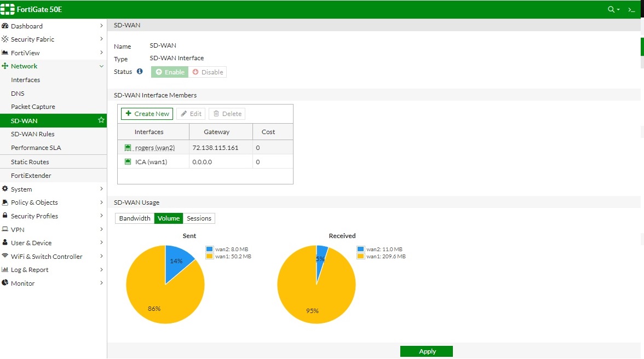Click the Received wan2 blue legend swatch
The height and width of the screenshot is (359, 644).
coord(360,249)
